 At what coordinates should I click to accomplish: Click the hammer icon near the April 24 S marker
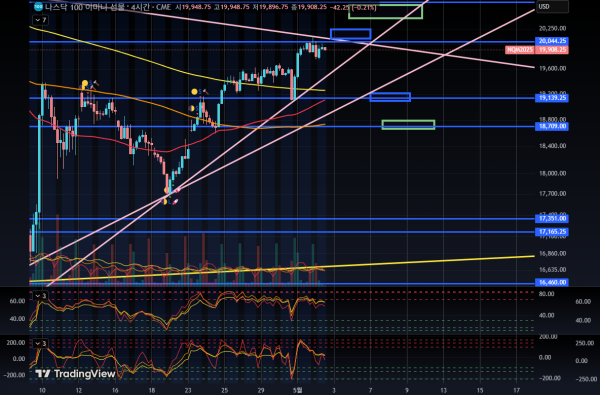coord(205,91)
